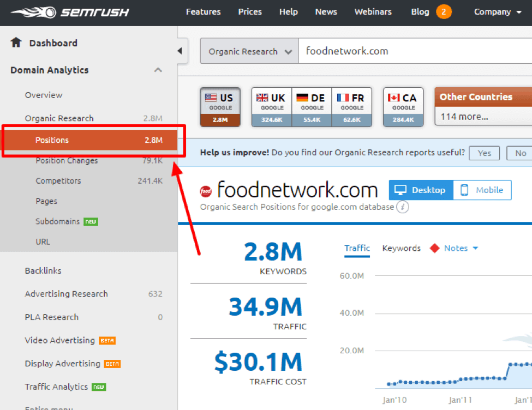
Task: Open Blog link
Action: pos(420,12)
